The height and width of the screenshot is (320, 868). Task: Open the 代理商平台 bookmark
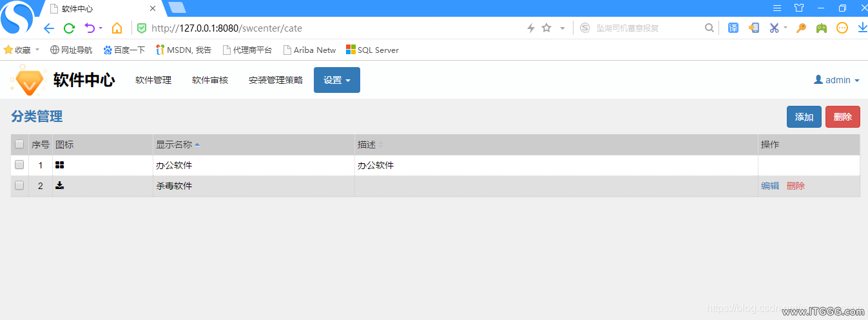coord(247,50)
